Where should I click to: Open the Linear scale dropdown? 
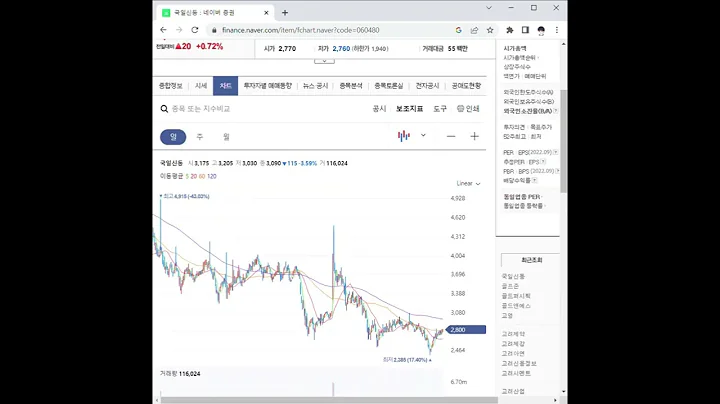coord(468,184)
